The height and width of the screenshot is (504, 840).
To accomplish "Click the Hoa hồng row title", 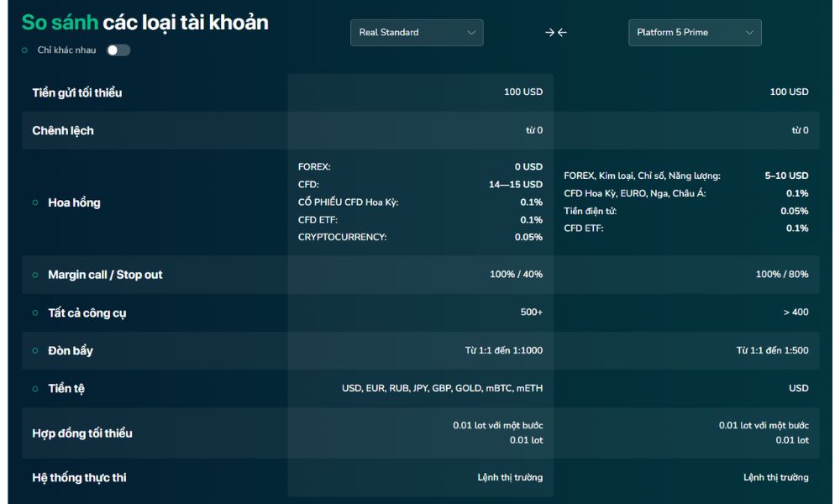I will pos(74,202).
